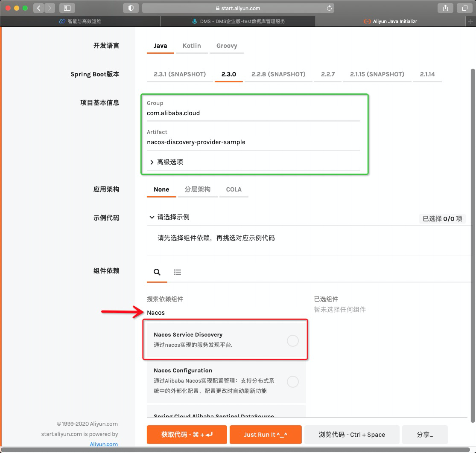Select 分层架构 application architecture

pyautogui.click(x=198, y=190)
